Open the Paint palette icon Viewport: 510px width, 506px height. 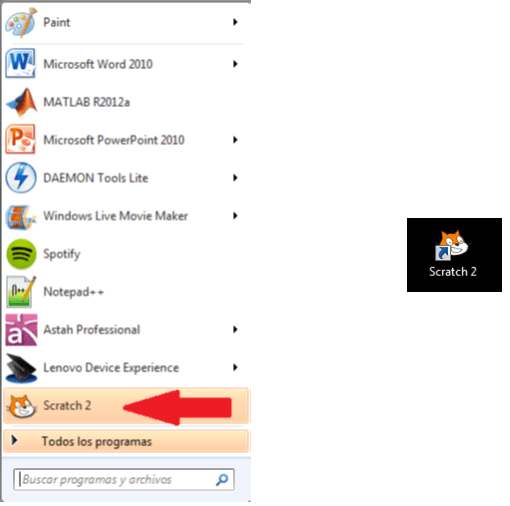tap(21, 23)
